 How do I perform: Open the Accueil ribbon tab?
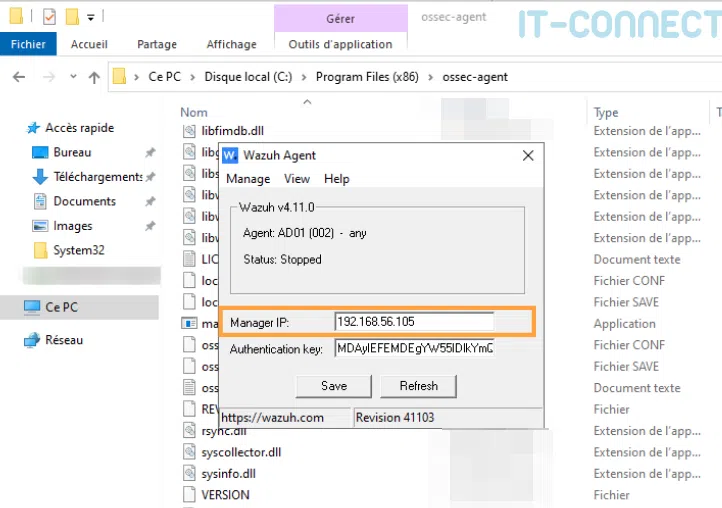[89, 44]
